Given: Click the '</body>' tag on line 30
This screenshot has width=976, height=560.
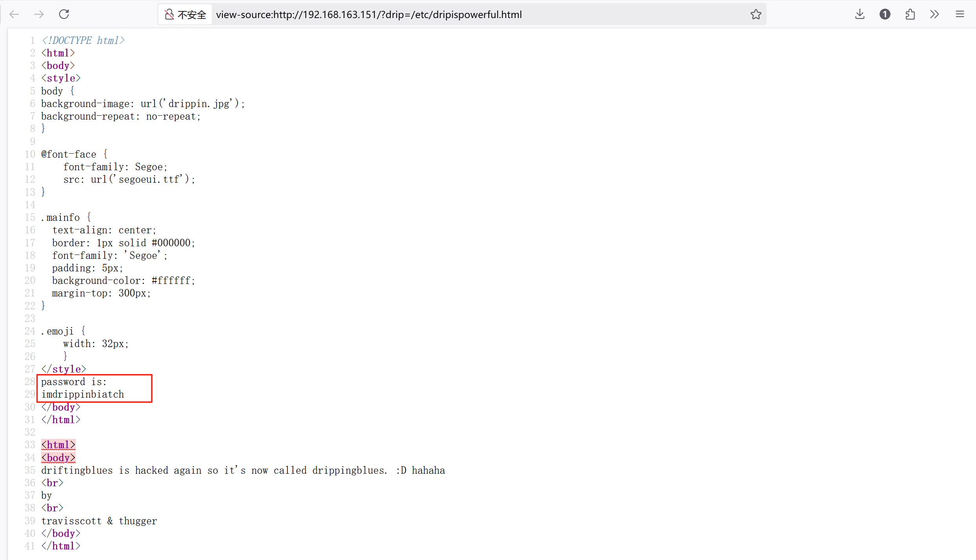Looking at the screenshot, I should (61, 407).
